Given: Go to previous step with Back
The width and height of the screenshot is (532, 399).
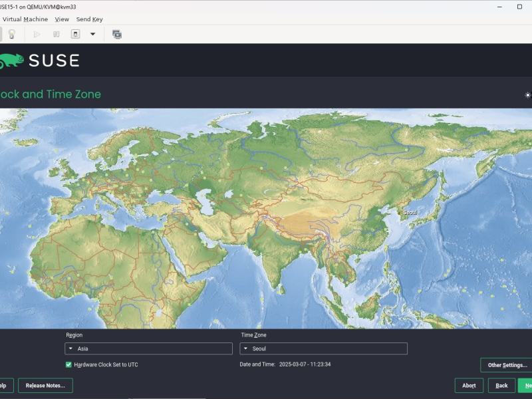Looking at the screenshot, I should pos(501,386).
